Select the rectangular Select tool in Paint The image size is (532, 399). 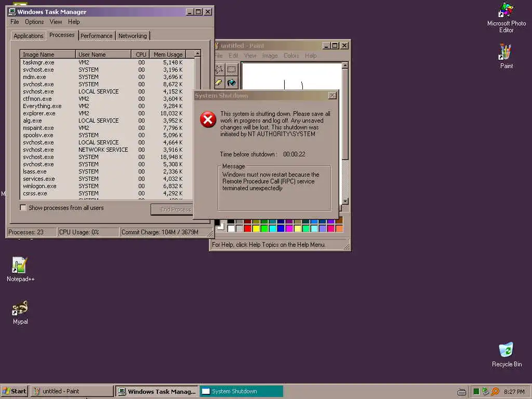pyautogui.click(x=232, y=70)
